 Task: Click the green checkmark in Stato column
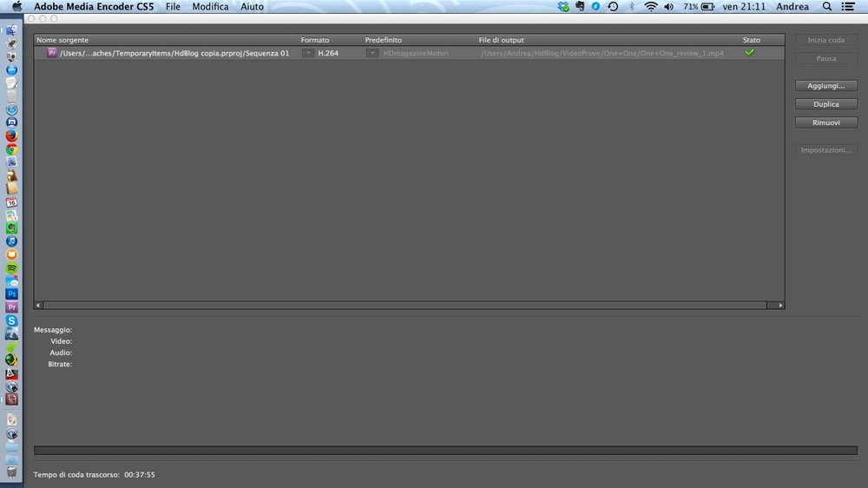(750, 52)
